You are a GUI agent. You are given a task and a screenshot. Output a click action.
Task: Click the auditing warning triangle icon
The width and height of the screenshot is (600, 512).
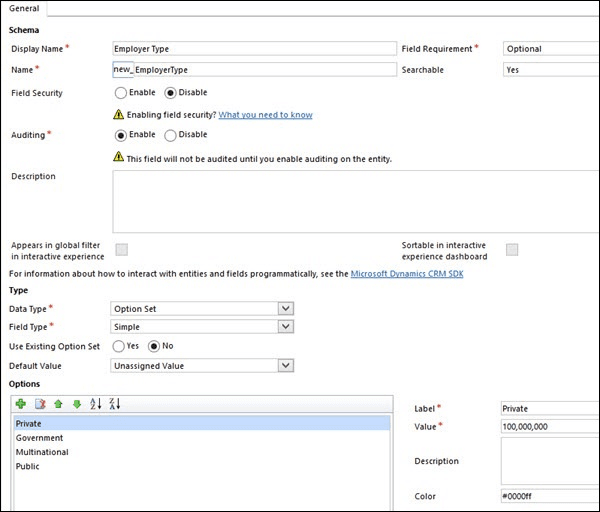[x=120, y=158]
